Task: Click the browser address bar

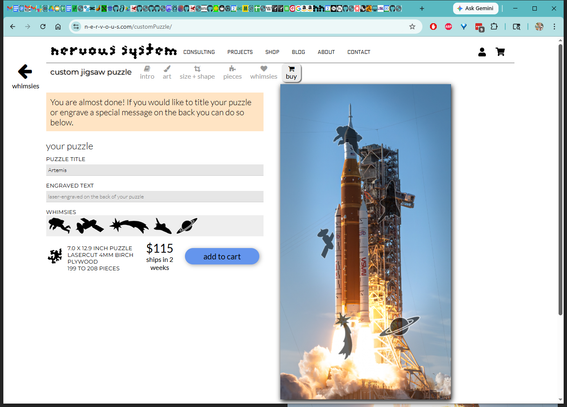Action: 246,26
